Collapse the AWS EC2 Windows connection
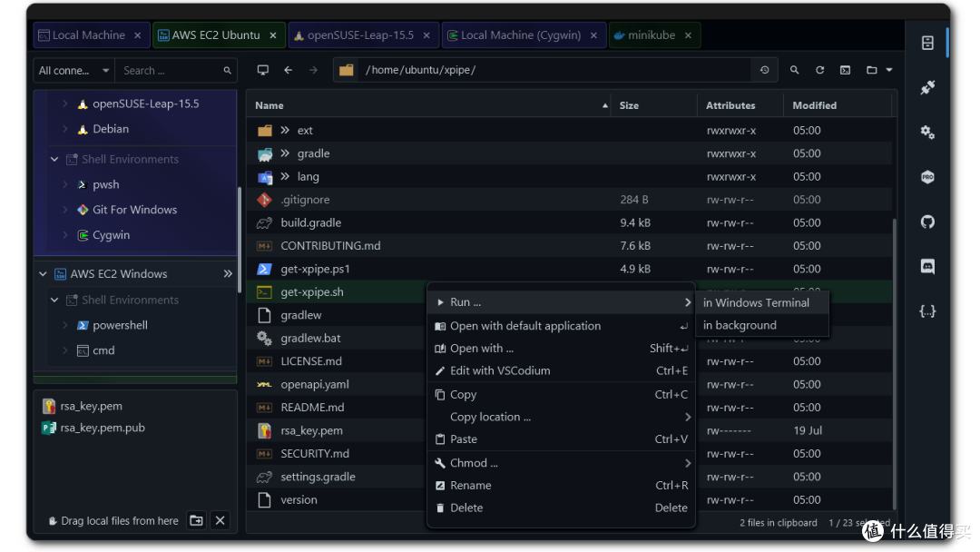This screenshot has height=552, width=980. (44, 274)
